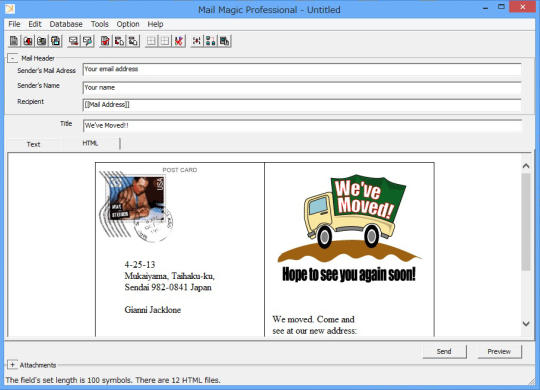
Task: Switch to the Text tab
Action: click(x=33, y=144)
